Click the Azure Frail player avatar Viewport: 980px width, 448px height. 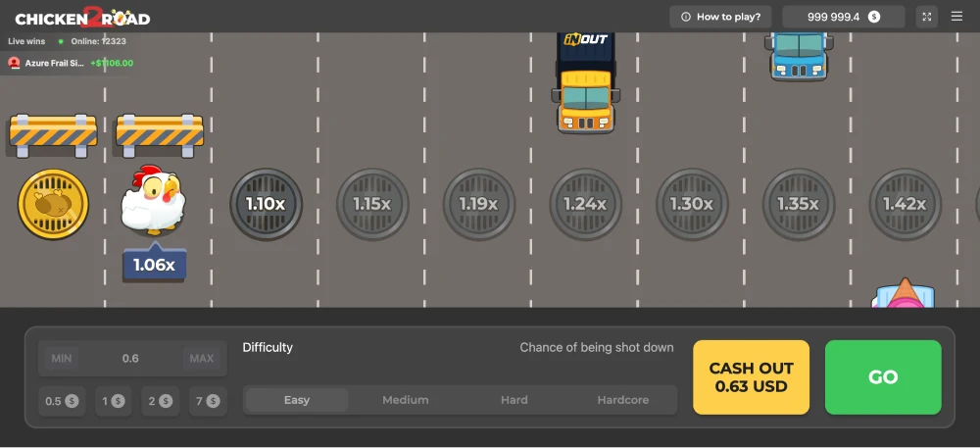tap(14, 63)
